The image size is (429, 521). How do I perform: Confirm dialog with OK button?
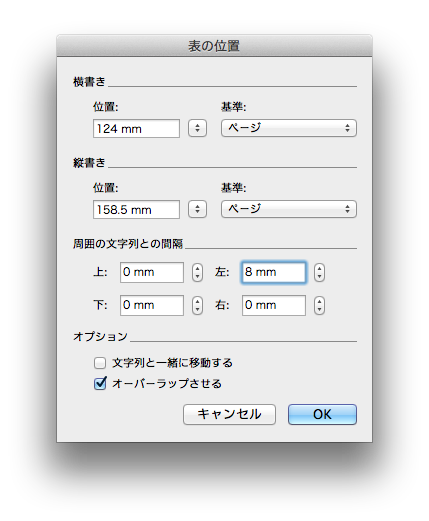click(322, 414)
